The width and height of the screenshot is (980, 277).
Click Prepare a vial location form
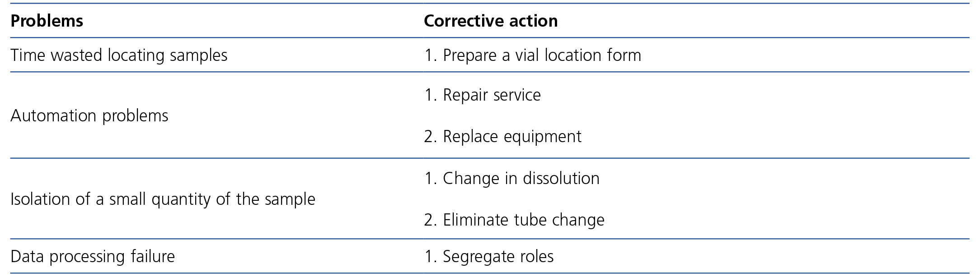pos(533,55)
